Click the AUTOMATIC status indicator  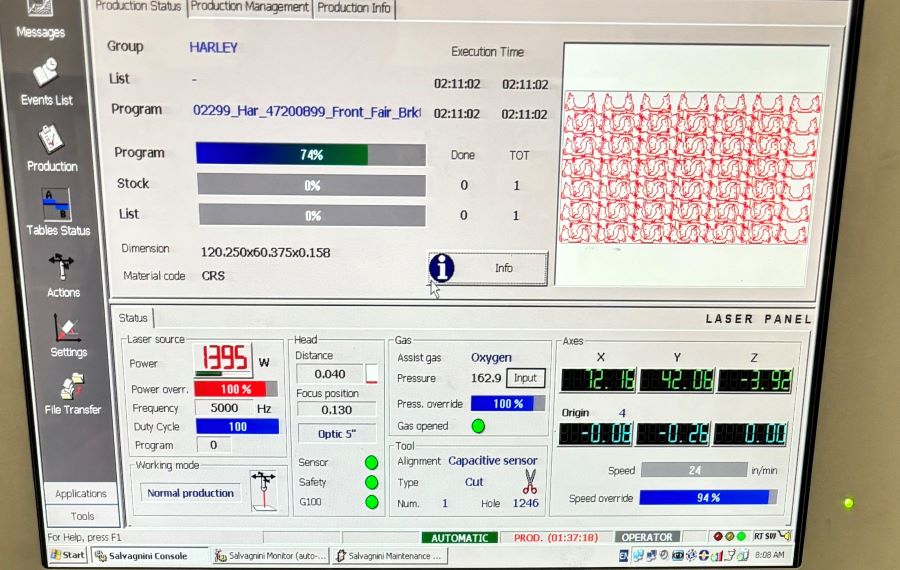click(460, 537)
